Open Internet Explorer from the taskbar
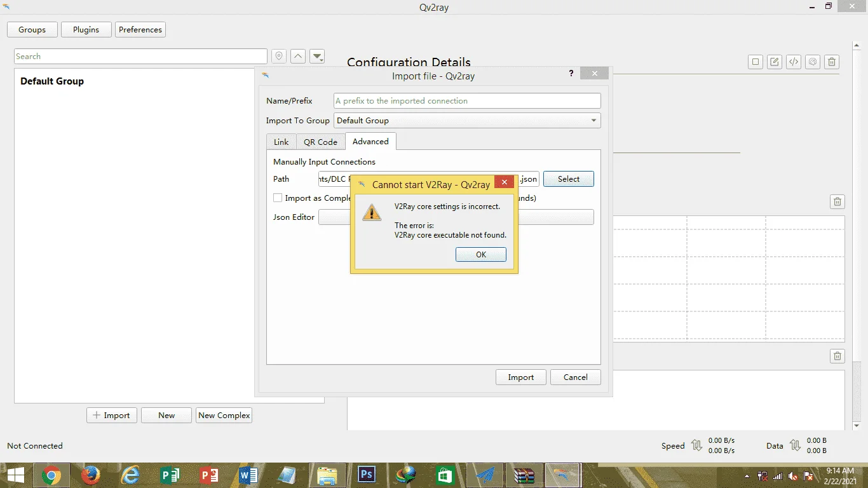 click(130, 475)
